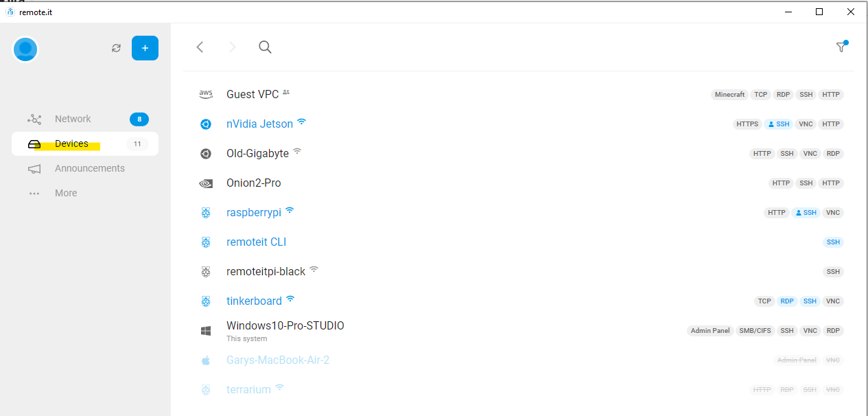The width and height of the screenshot is (868, 416).
Task: Click the HTTPS tag on nVidia Jetson
Action: tap(747, 124)
